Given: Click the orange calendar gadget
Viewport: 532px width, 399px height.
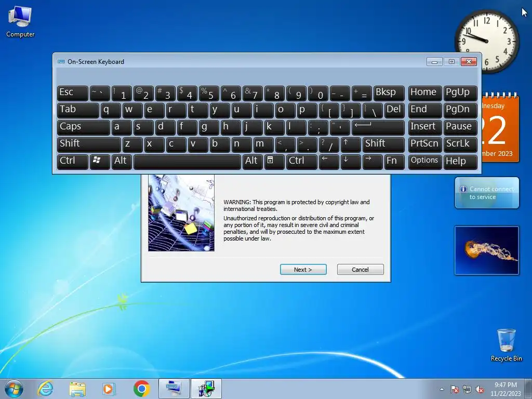Looking at the screenshot, I should (x=500, y=127).
